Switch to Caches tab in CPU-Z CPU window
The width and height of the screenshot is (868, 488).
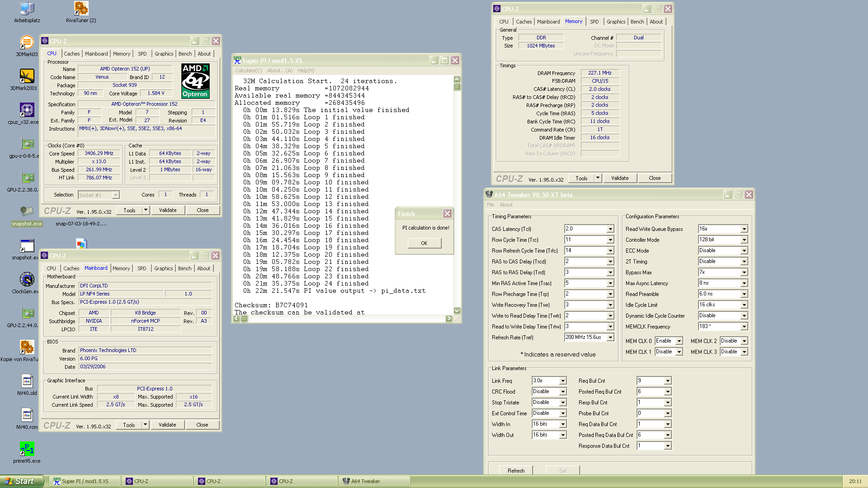71,54
